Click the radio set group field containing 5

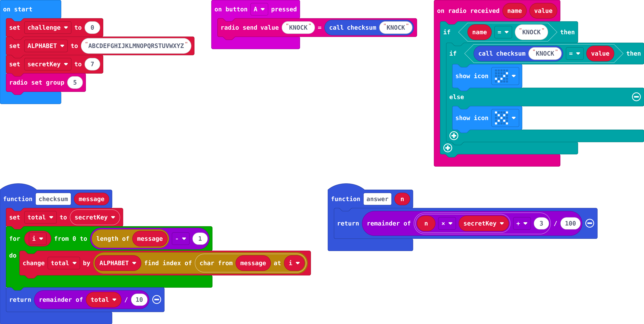point(75,83)
